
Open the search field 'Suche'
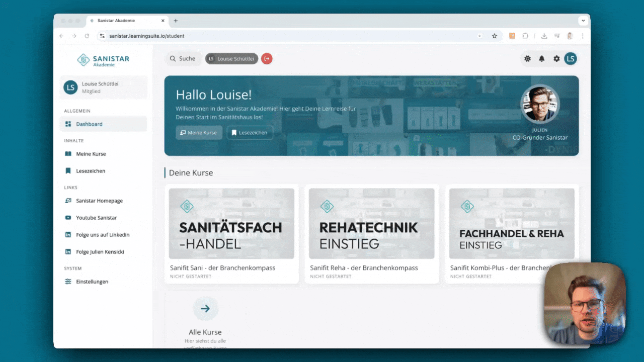pyautogui.click(x=183, y=59)
